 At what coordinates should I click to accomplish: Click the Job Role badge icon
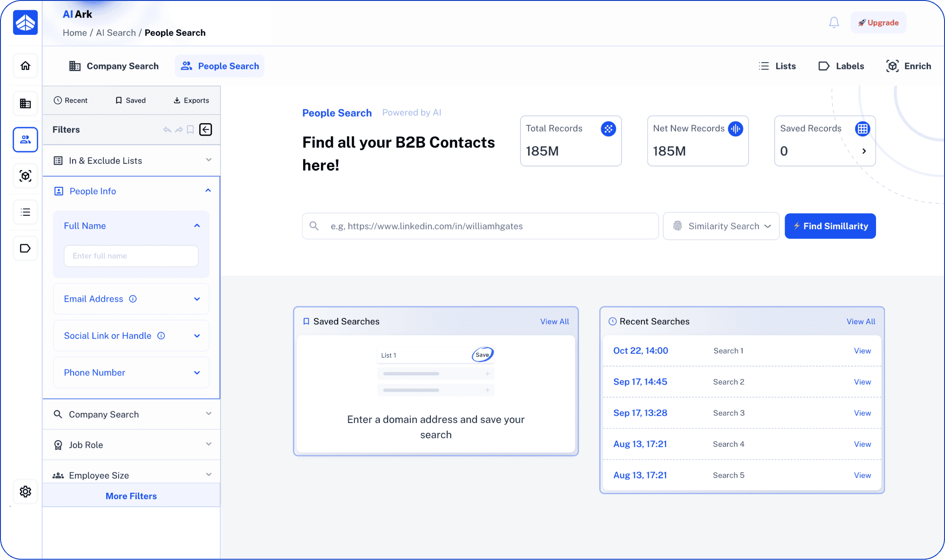coord(58,445)
